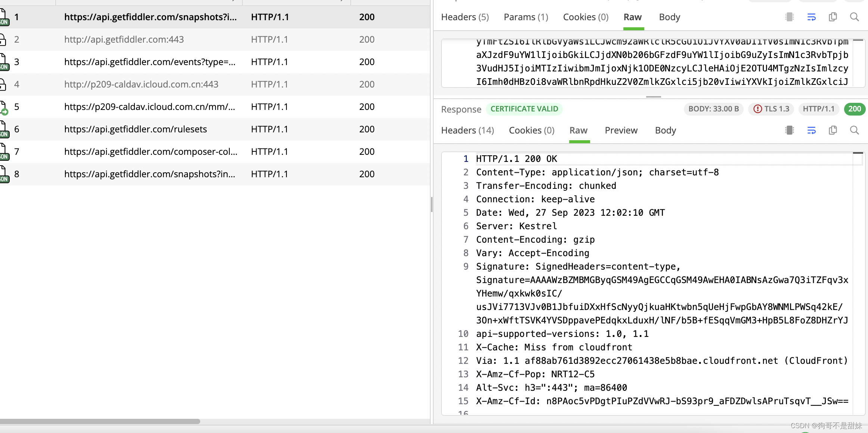Click the session 5 icon with green arrow
This screenshot has width=868, height=433.
click(4, 108)
